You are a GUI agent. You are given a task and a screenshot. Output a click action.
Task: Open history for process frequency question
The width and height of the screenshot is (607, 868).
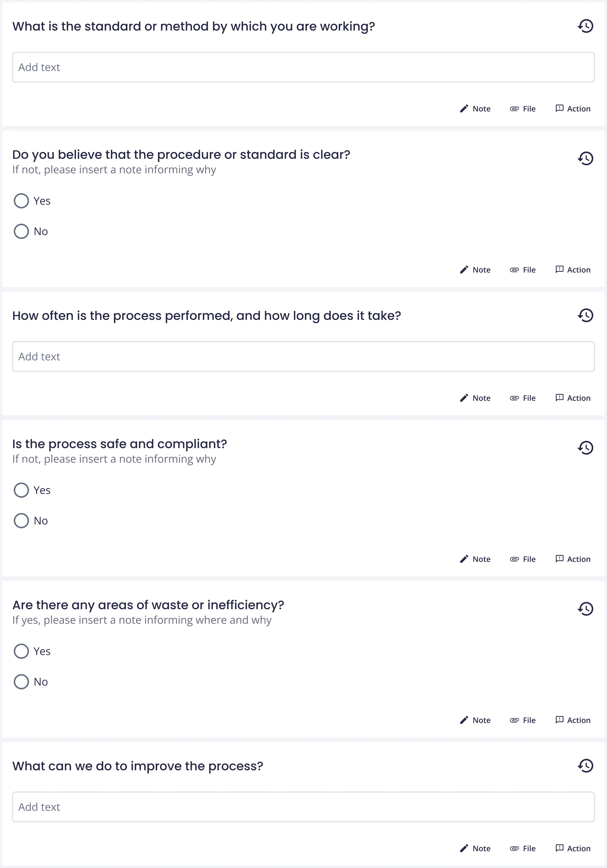click(585, 315)
